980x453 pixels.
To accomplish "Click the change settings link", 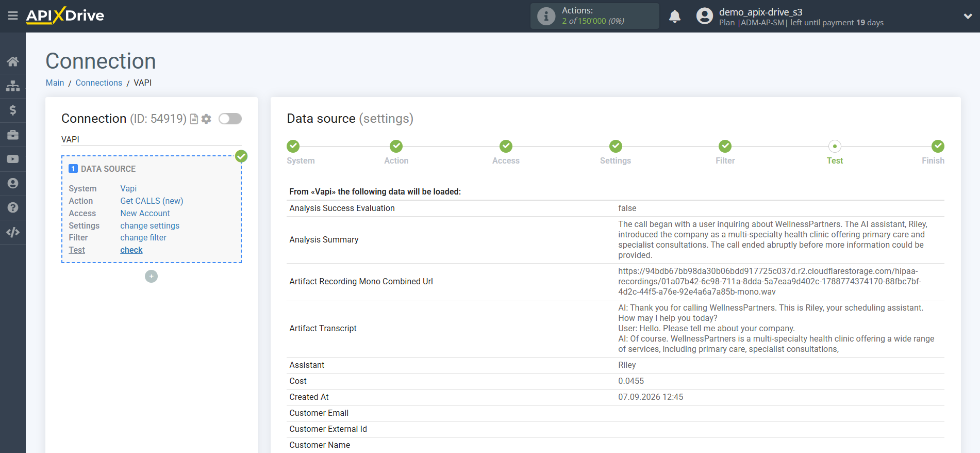I will coord(150,225).
